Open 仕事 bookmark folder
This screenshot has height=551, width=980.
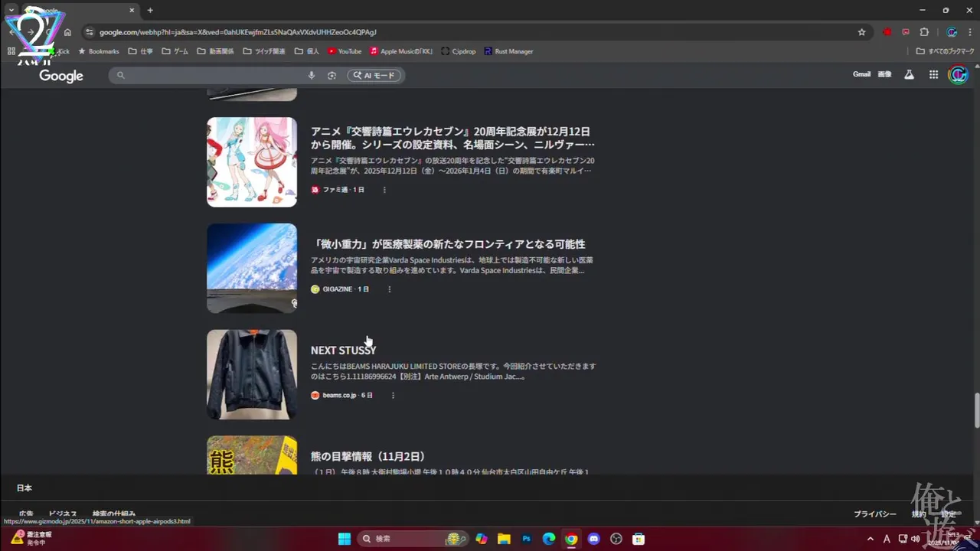tap(140, 51)
